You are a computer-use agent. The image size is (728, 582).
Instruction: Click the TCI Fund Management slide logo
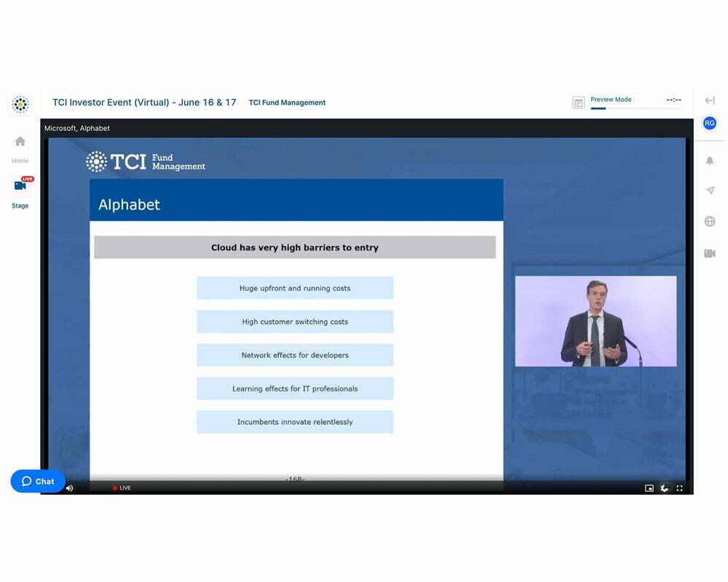point(146,162)
